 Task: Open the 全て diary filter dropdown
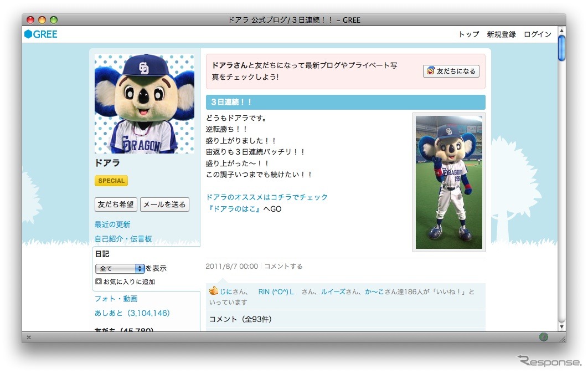coord(120,268)
